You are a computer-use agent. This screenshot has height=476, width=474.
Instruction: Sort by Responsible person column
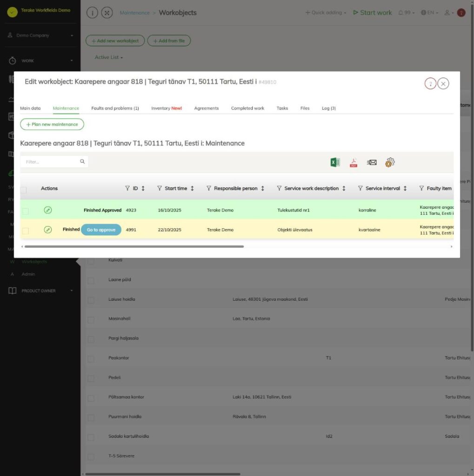coord(262,188)
